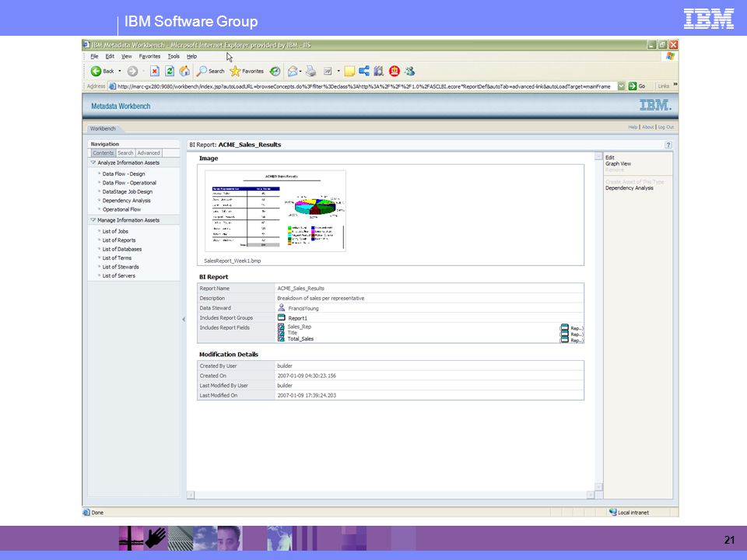
Task: Click the red round toolbar icon
Action: click(395, 71)
